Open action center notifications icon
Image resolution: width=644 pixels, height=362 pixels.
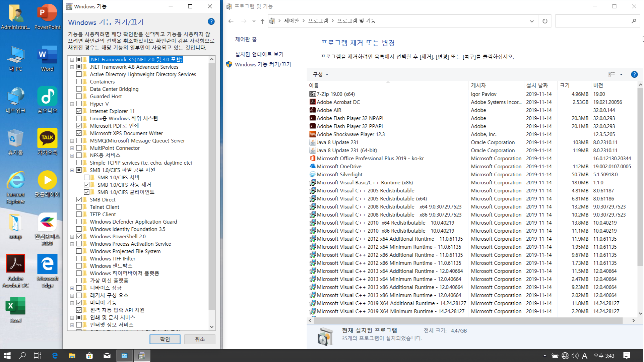(627, 355)
